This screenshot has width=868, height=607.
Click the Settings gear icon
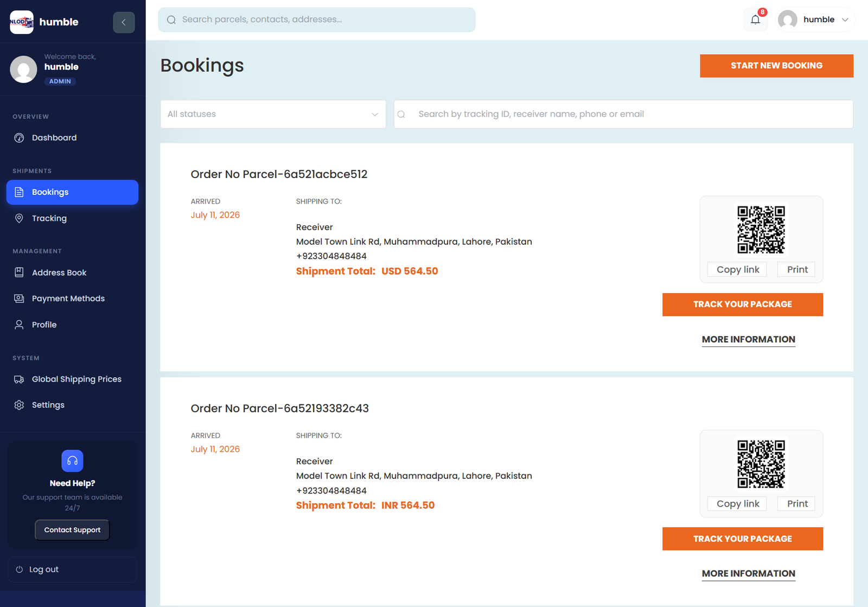[19, 405]
